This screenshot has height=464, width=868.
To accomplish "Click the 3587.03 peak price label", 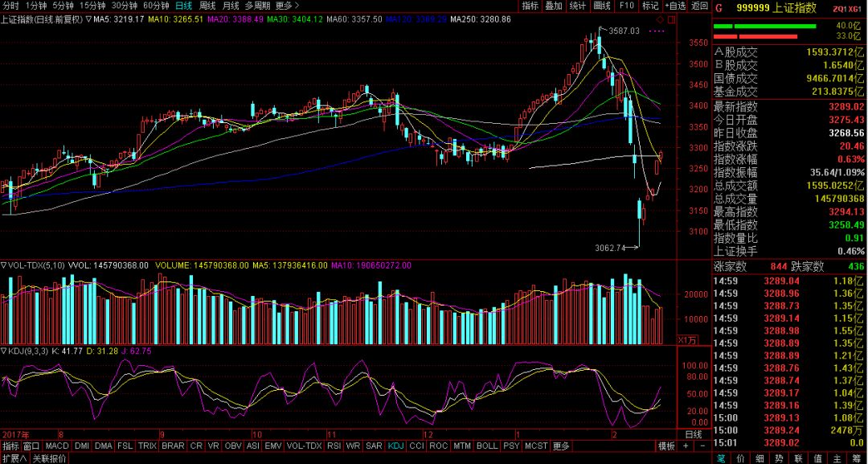I will point(624,31).
